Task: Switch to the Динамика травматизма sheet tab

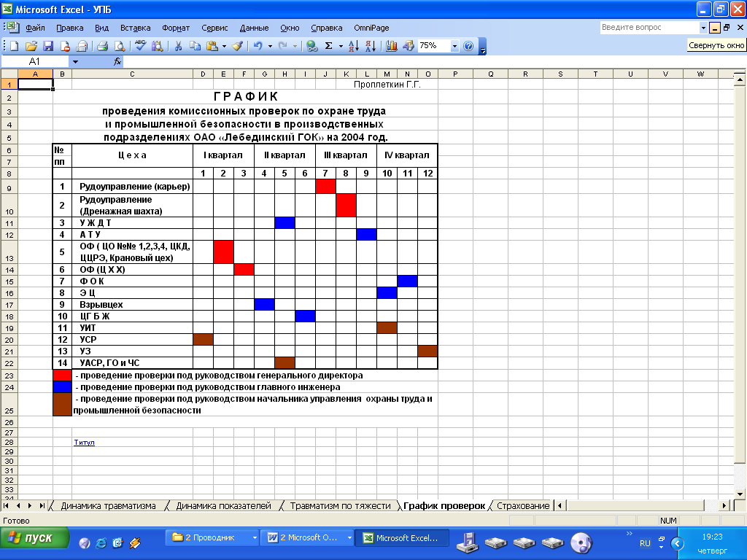Action: point(108,505)
